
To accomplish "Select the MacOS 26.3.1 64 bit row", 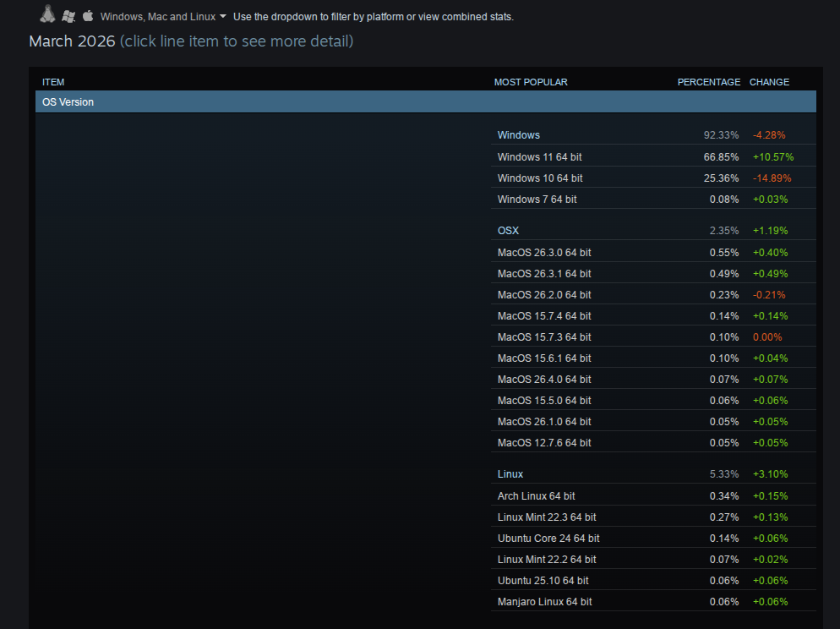I will point(653,274).
